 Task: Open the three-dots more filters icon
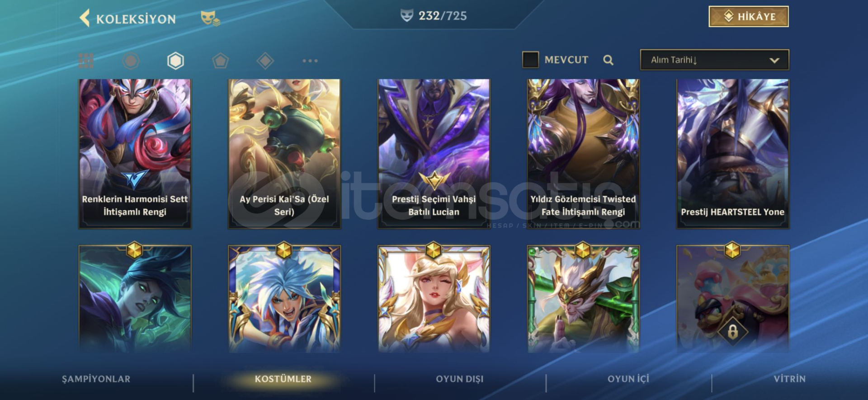[310, 61]
